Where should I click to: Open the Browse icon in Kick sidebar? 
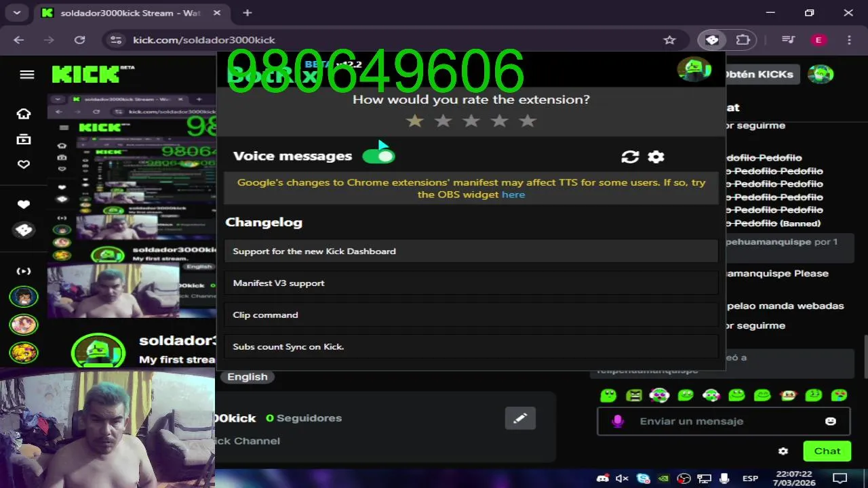pos(24,139)
